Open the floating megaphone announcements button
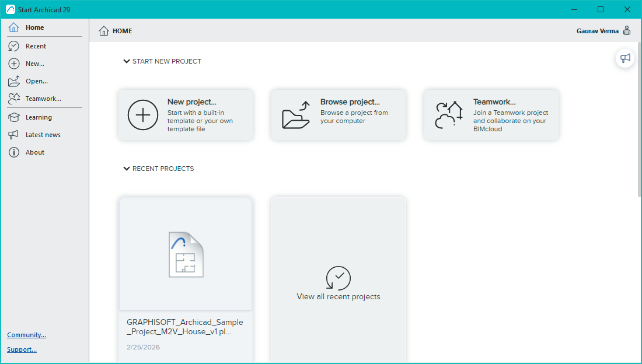The width and height of the screenshot is (642, 364). (x=625, y=58)
